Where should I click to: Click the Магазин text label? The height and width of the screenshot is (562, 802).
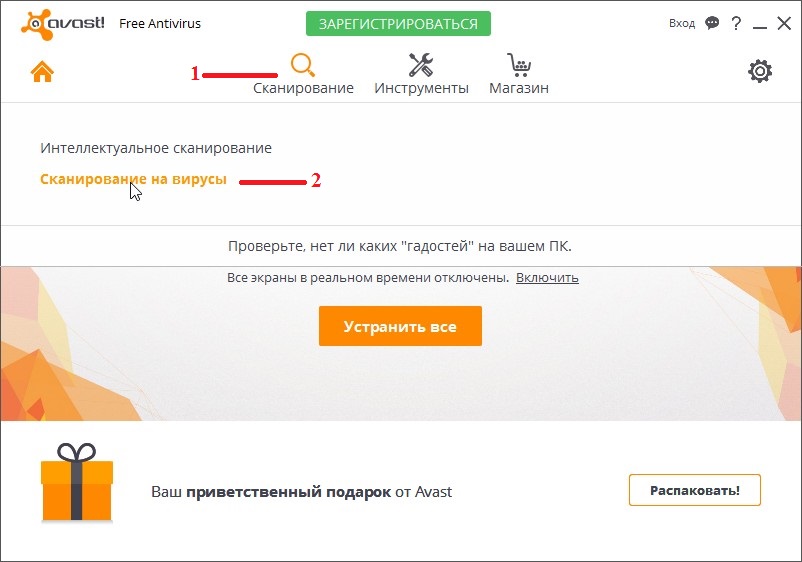tap(518, 88)
